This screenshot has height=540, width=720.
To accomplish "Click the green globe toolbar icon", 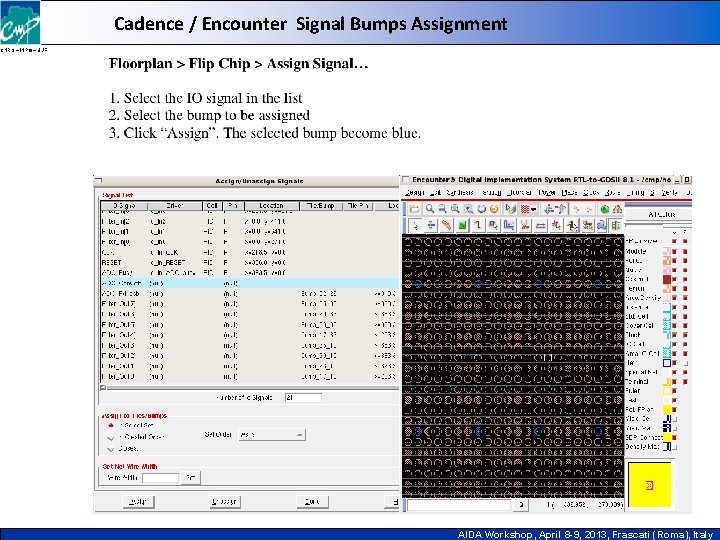I will coord(605,209).
